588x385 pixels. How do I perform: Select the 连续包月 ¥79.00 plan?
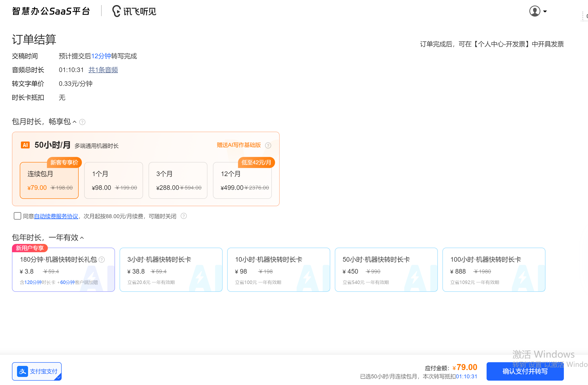49,180
